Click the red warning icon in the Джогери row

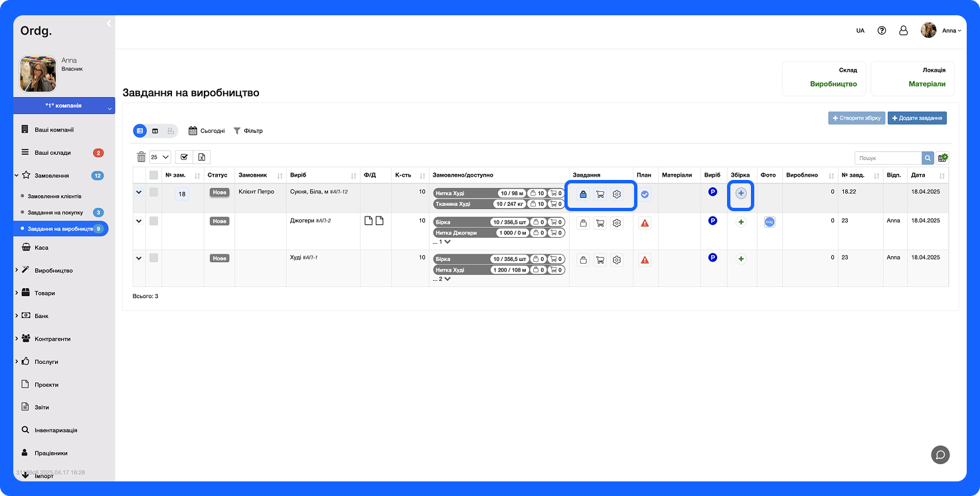(645, 223)
